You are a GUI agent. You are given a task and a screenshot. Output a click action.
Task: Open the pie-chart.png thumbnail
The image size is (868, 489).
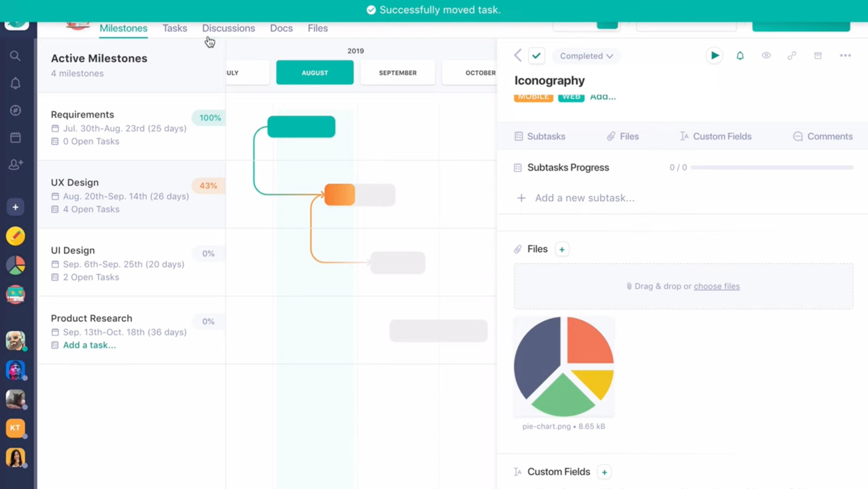click(564, 367)
